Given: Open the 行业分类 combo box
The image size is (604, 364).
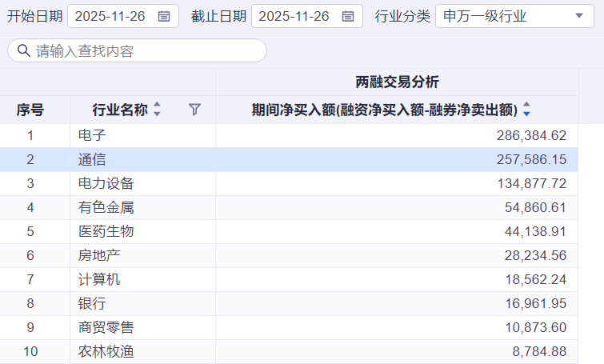Looking at the screenshot, I should click(514, 16).
